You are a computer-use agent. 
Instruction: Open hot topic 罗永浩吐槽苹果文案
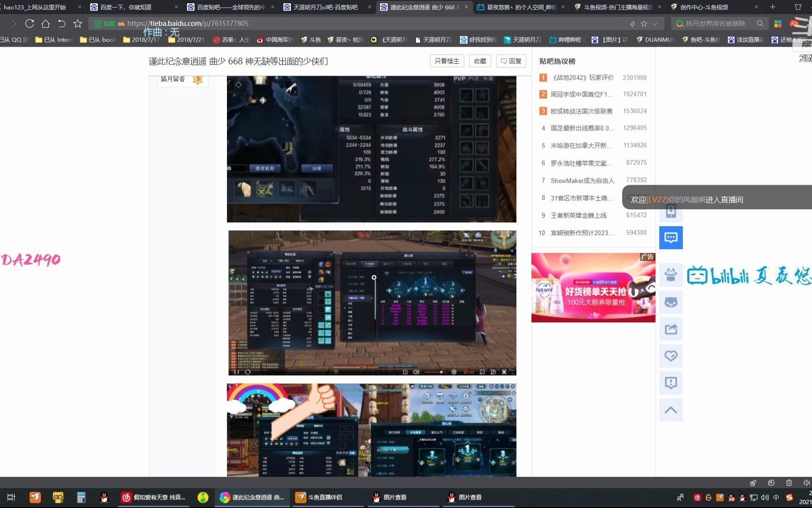pyautogui.click(x=582, y=163)
